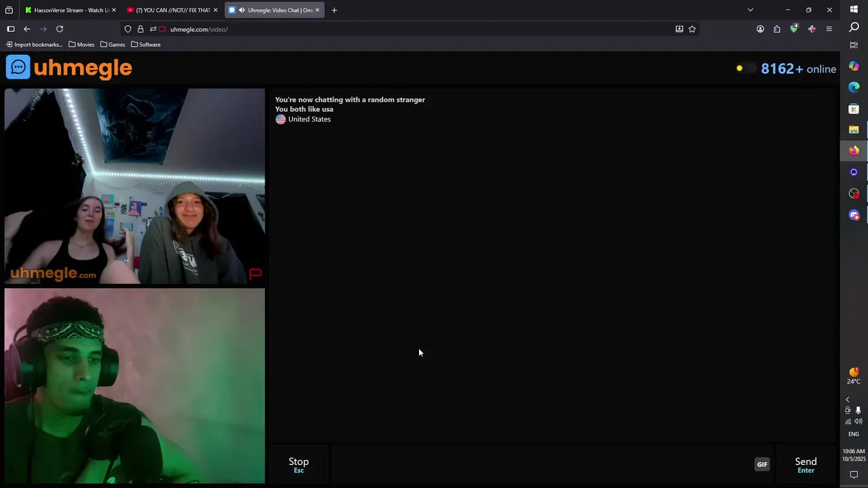This screenshot has width=868, height=488.
Task: Switch to the HassonVerse Stream tab
Action: coord(71,10)
